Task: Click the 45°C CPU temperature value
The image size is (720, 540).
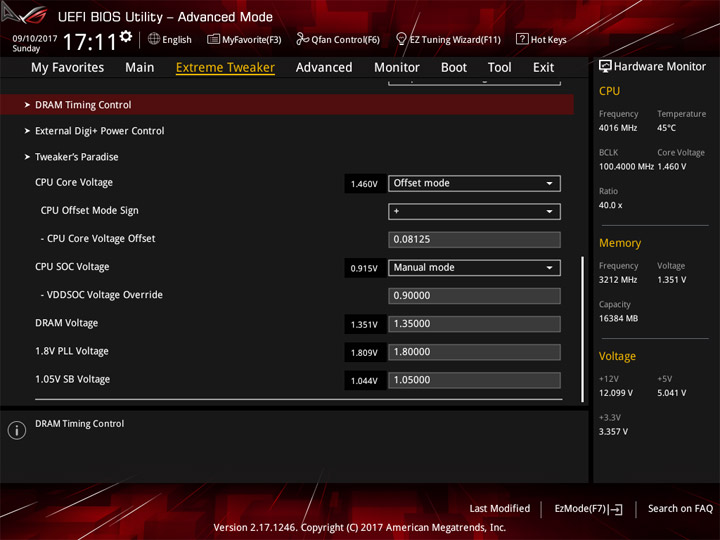Action: point(666,128)
